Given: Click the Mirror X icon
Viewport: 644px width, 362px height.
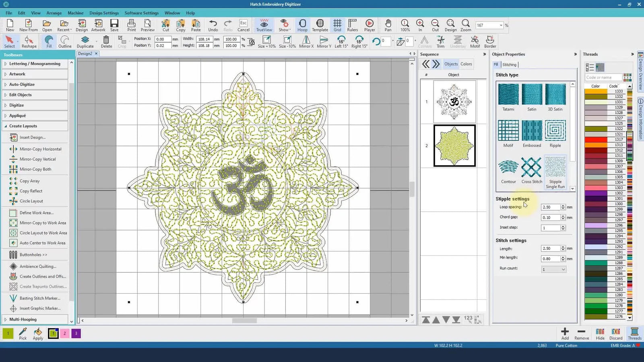Looking at the screenshot, I should coord(306,41).
